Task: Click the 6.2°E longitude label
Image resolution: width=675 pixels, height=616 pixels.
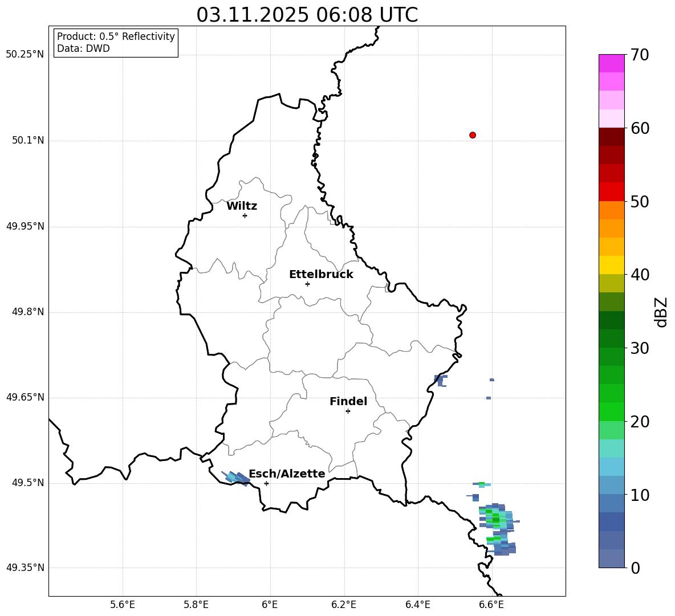Action: coord(344,605)
